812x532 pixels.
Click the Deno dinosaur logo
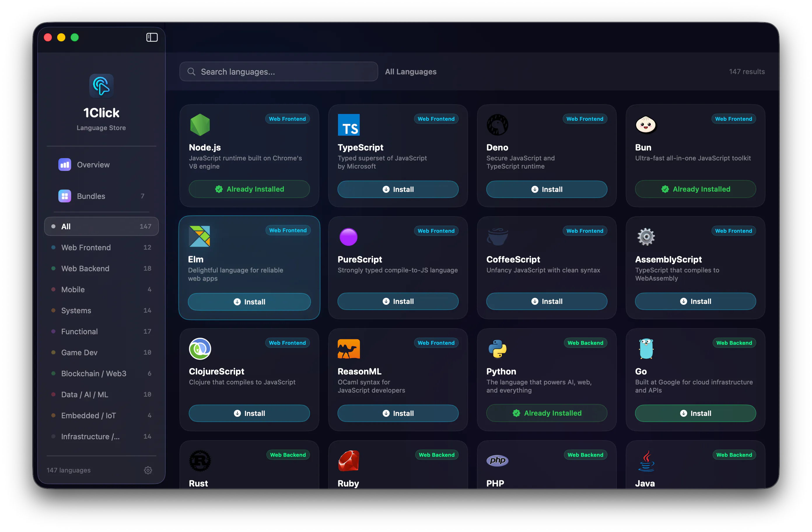tap(497, 125)
